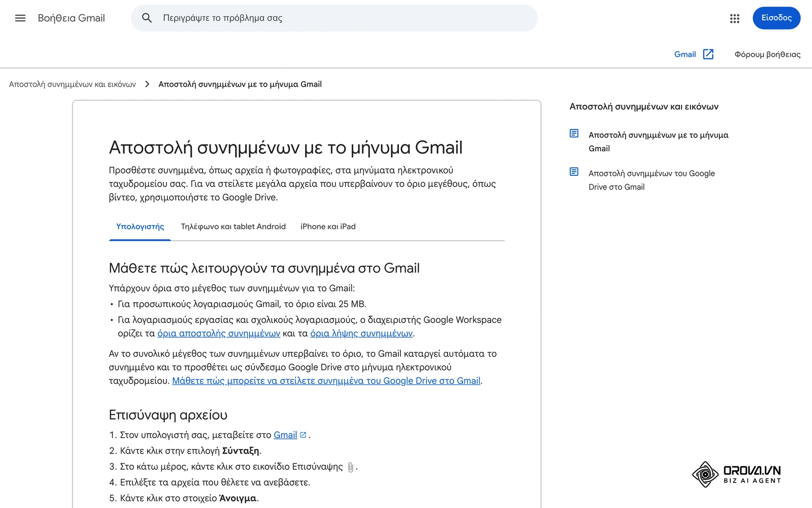
Task: Open sidebar article 'Αποστολή συνημμένων του Google Drive στο Gmail'
Action: (x=652, y=180)
